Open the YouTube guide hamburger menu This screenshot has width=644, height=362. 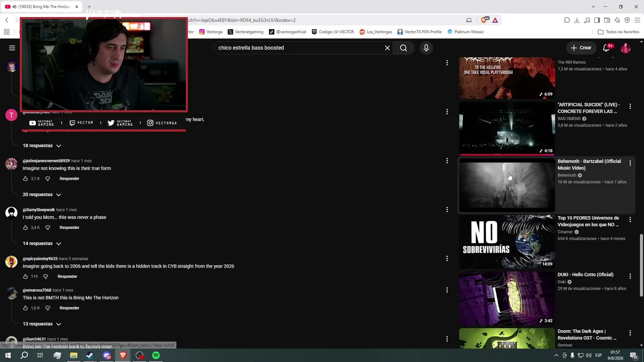coord(12,48)
